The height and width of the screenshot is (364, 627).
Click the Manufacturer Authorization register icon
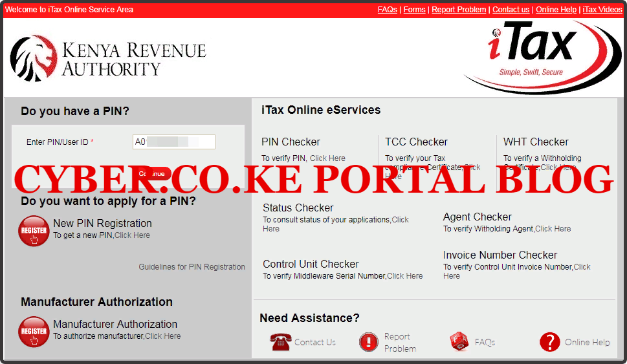click(34, 331)
